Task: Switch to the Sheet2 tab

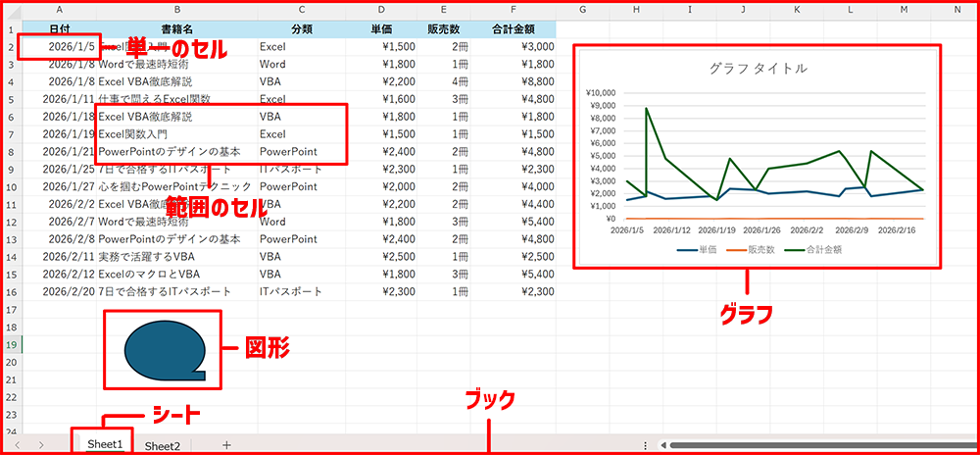Action: pyautogui.click(x=163, y=445)
